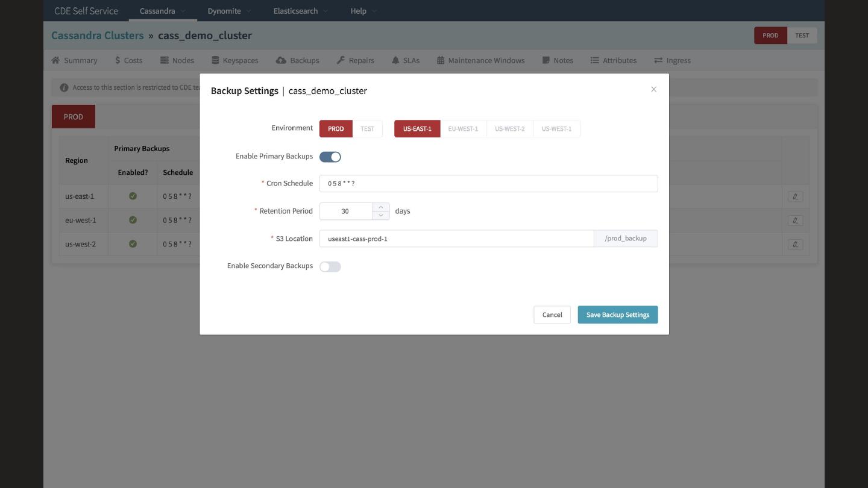The width and height of the screenshot is (868, 488).
Task: Click the edit icon for us-west-2 row
Action: (795, 245)
